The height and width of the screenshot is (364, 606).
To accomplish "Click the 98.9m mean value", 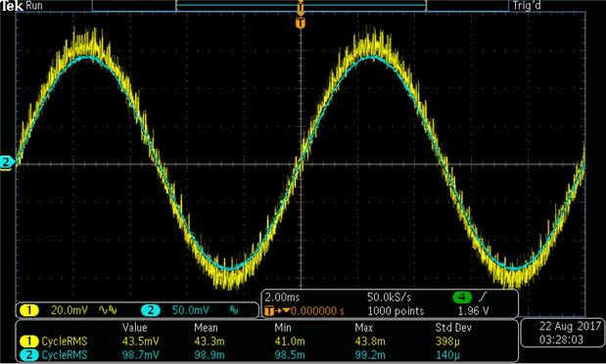I will (210, 355).
